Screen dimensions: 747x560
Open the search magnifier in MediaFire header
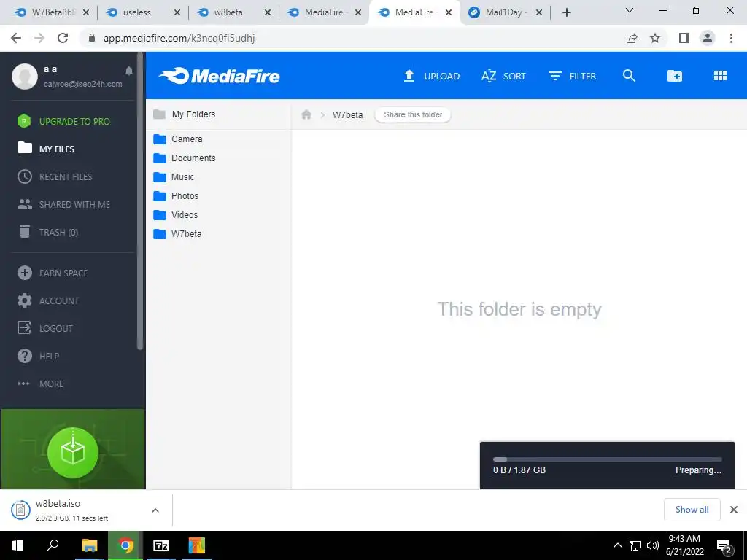tap(629, 76)
